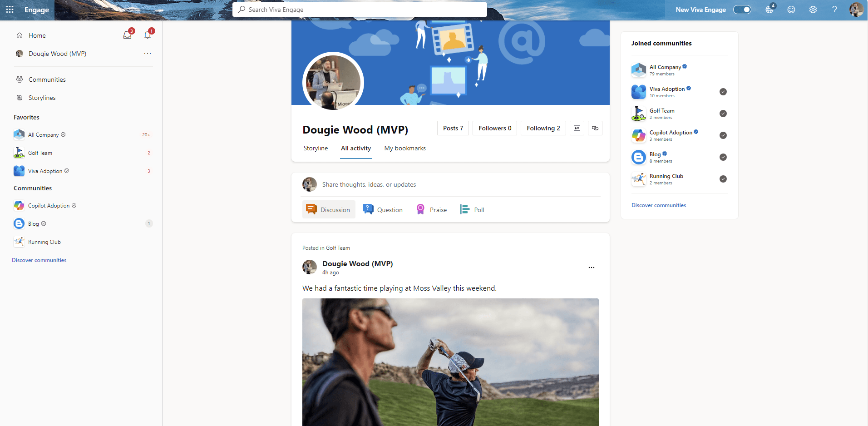Switch to the Storyline tab
The height and width of the screenshot is (426, 868).
pos(316,149)
